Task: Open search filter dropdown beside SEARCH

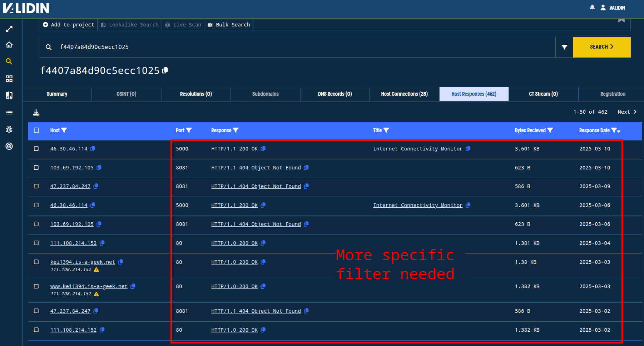Action: click(x=564, y=47)
